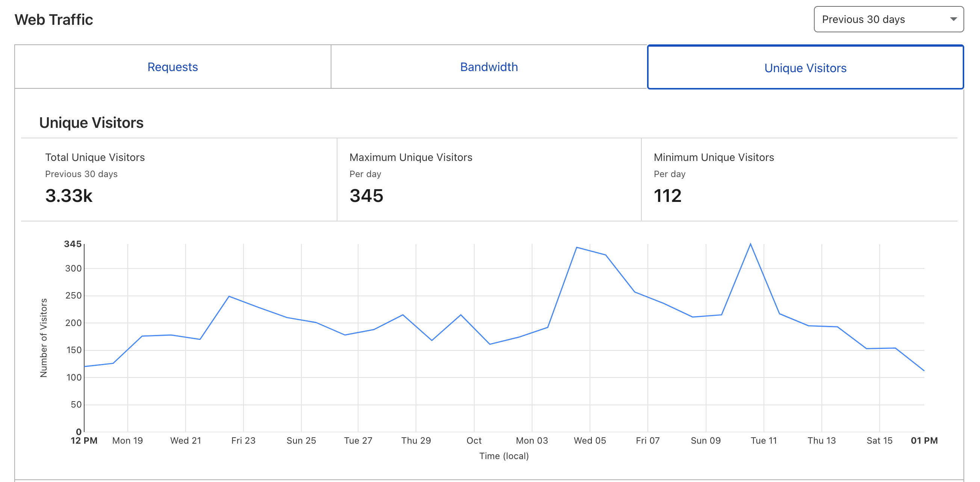Image resolution: width=980 pixels, height=482 pixels.
Task: Click the Wed 21 x-axis label
Action: [185, 441]
